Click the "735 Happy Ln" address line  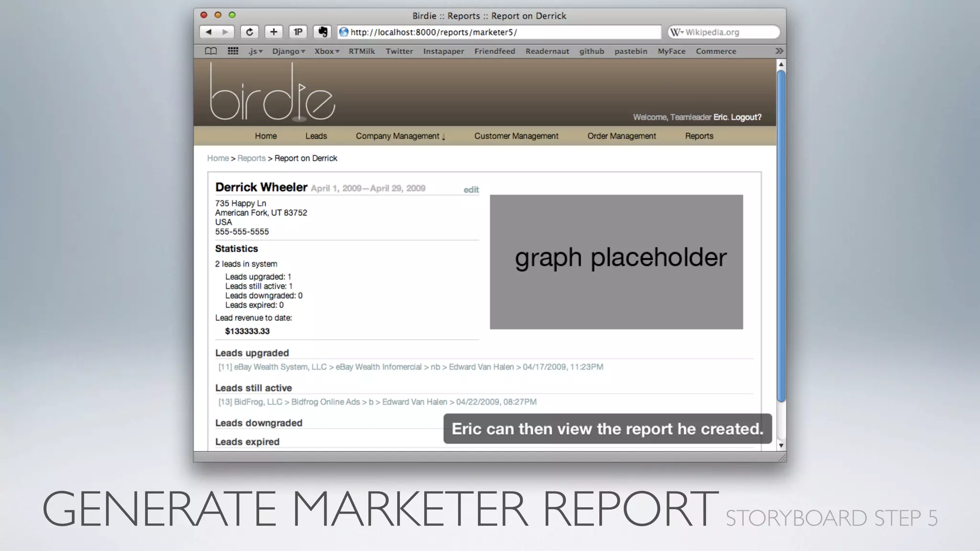point(240,203)
